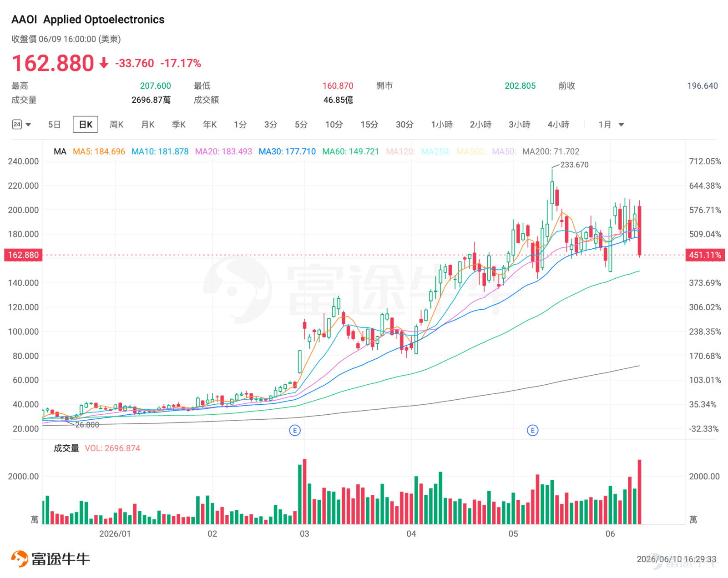728x578 pixels.
Task: Click the 開市 value 202.805
Action: tap(520, 86)
